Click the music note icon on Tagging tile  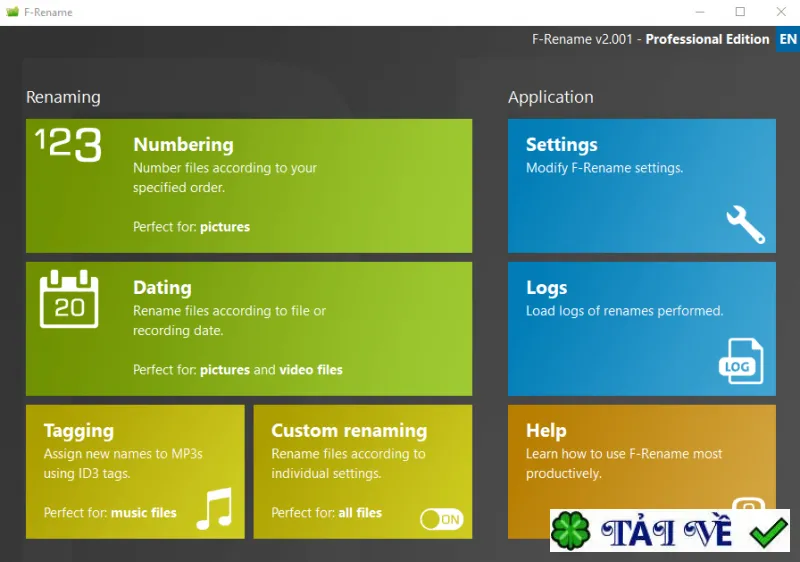tap(215, 508)
